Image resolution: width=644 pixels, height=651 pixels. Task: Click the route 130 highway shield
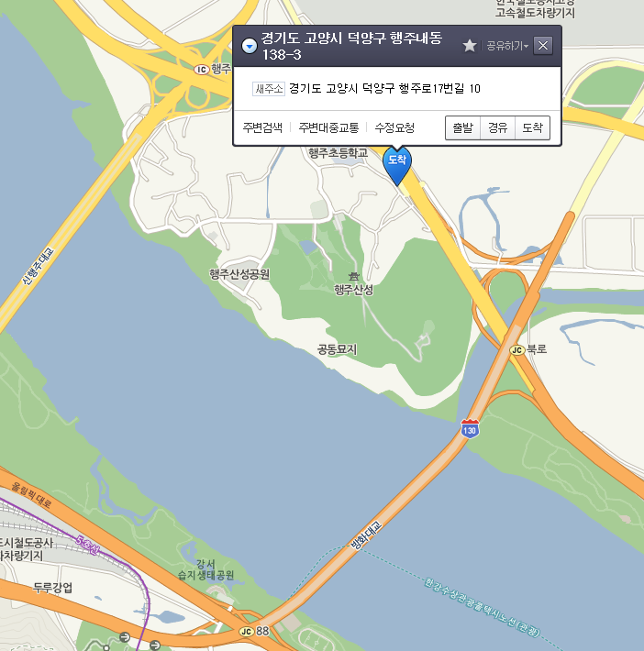pyautogui.click(x=470, y=429)
